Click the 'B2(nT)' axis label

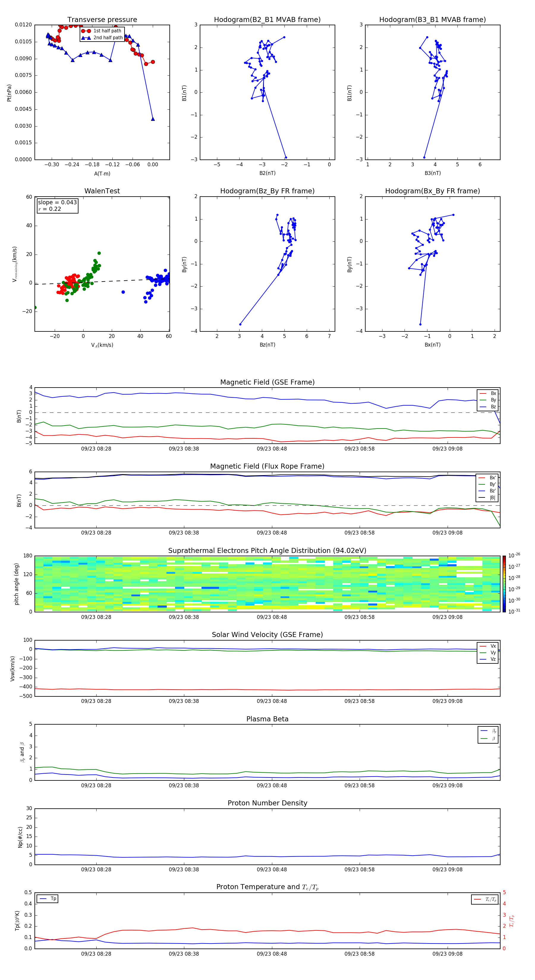pyautogui.click(x=267, y=173)
